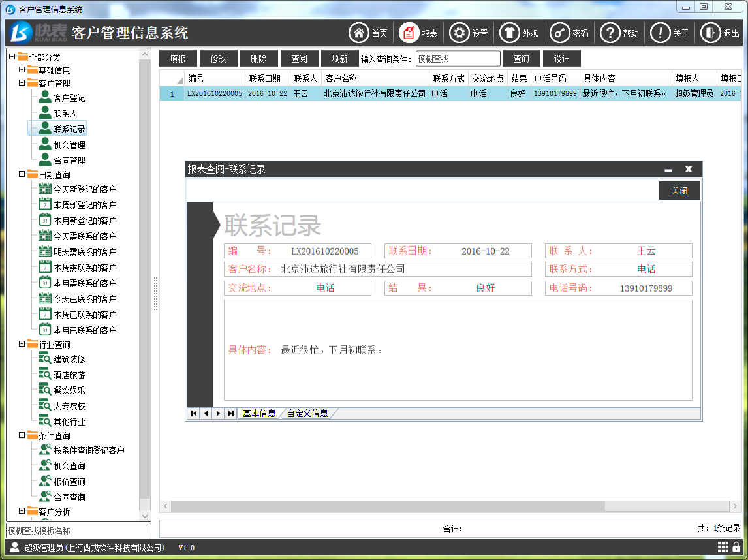748x560 pixels.
Task: Go to previous record arrow
Action: click(x=206, y=414)
